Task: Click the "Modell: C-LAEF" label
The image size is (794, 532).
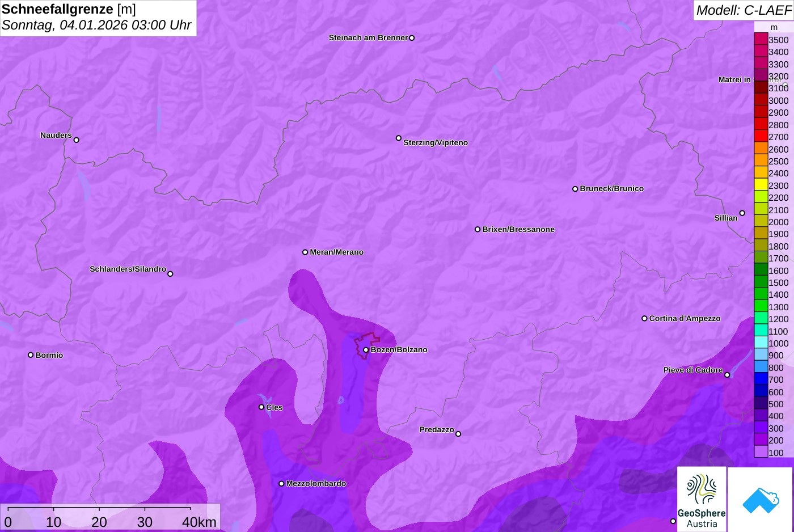Action: click(744, 10)
